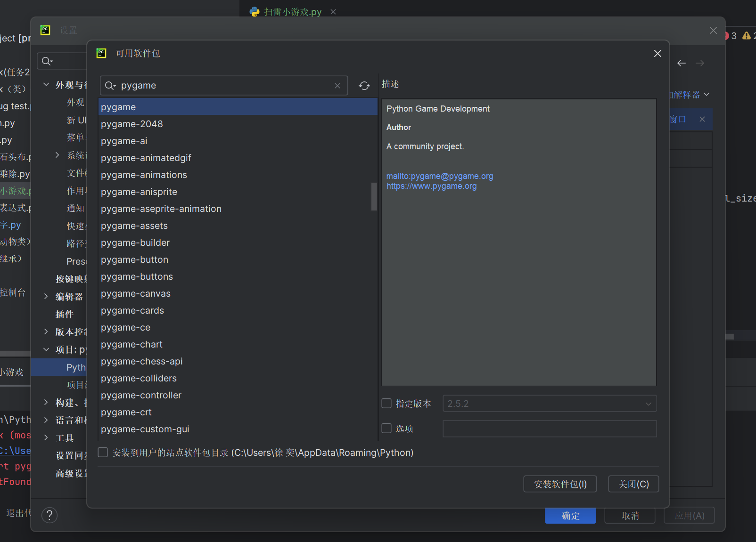The image size is (756, 542).
Task: Clear the pygame search text
Action: 337,86
